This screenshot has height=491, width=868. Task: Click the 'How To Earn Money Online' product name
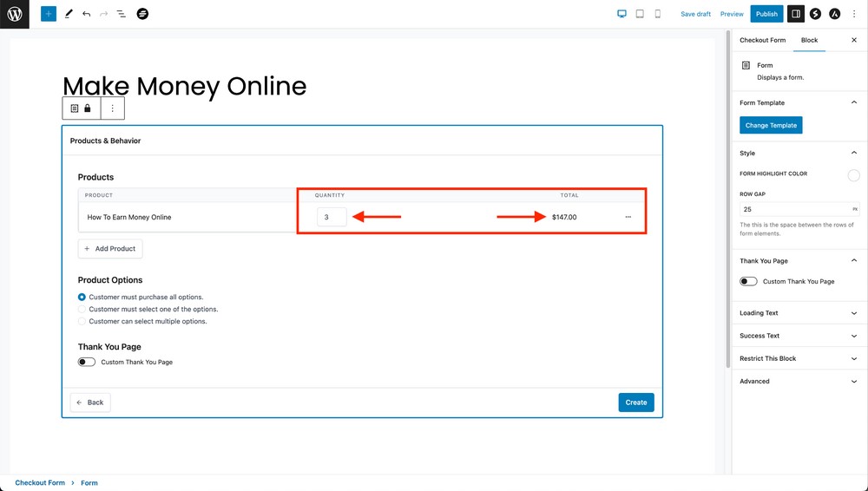tap(129, 217)
